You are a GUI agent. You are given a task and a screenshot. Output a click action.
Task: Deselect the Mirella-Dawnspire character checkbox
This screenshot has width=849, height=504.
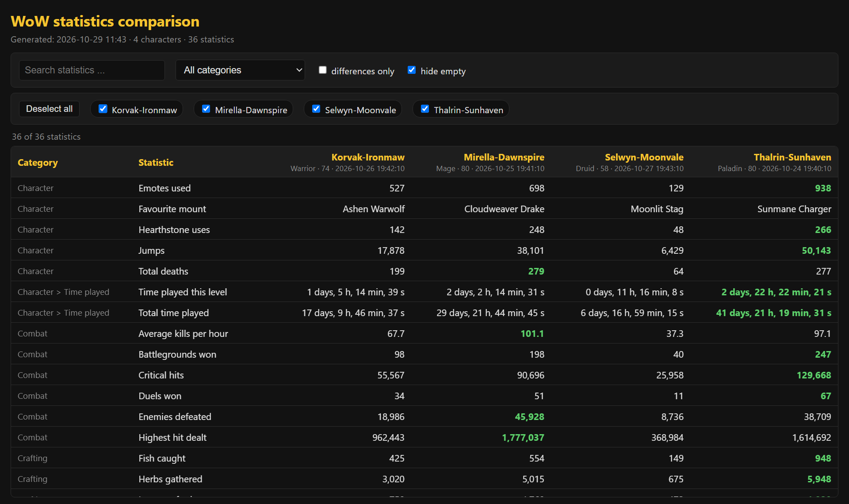coord(206,109)
